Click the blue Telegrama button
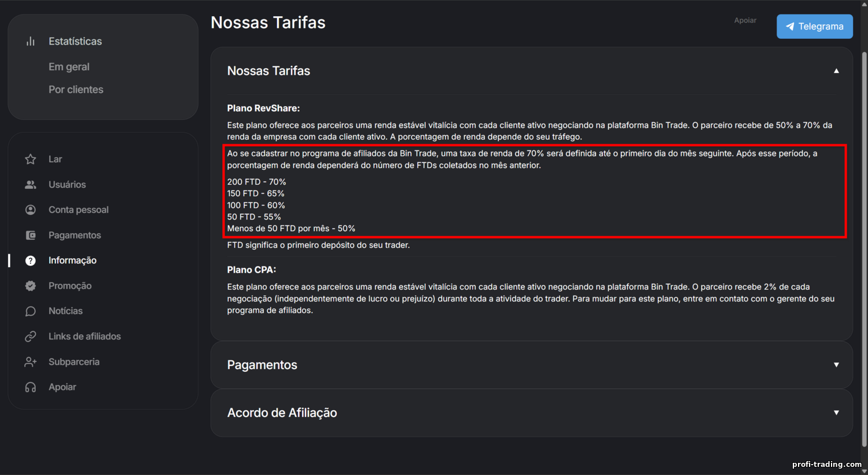Viewport: 868px width, 475px height. pos(814,27)
